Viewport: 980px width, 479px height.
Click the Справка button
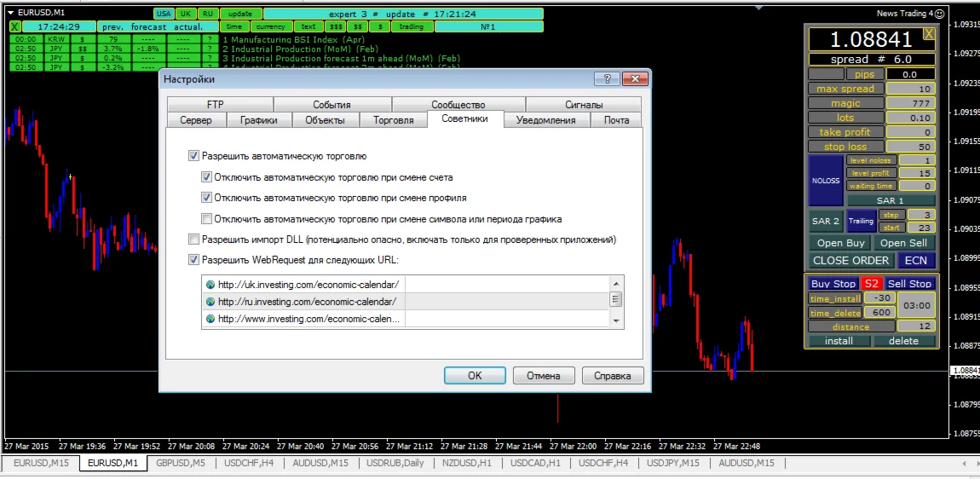point(613,376)
